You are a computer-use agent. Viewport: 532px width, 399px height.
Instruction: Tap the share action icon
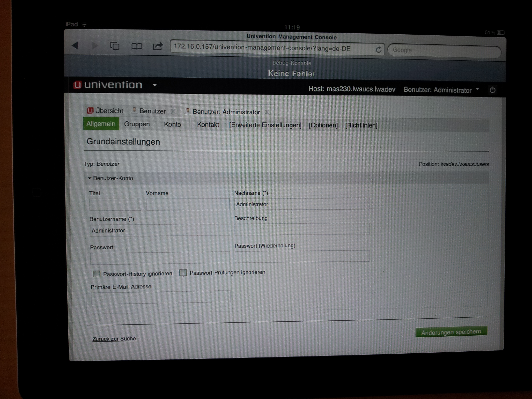coord(158,46)
